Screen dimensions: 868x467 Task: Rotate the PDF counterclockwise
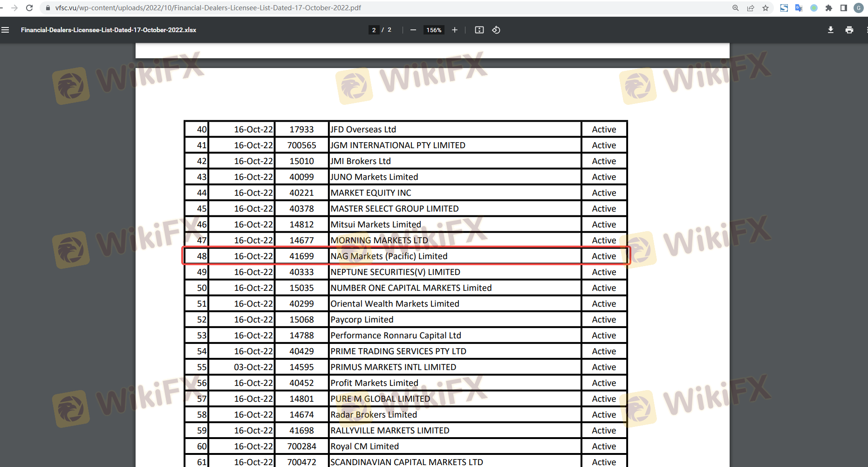coord(496,30)
